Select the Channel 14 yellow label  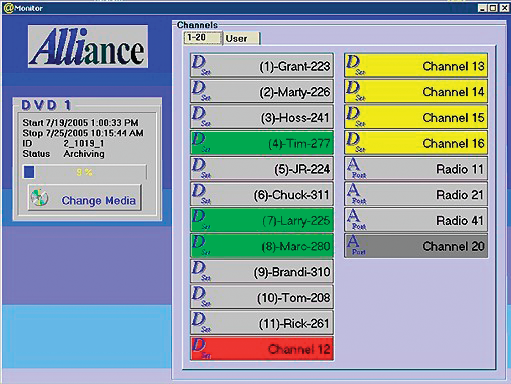[x=453, y=92]
